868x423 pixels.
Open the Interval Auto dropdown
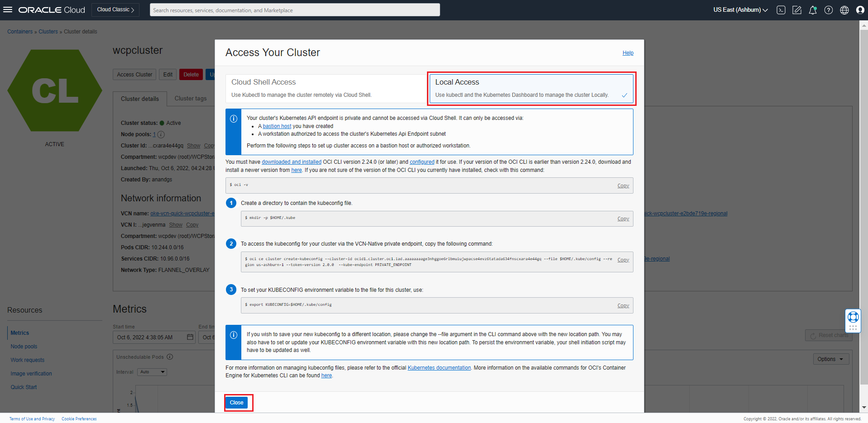click(153, 372)
